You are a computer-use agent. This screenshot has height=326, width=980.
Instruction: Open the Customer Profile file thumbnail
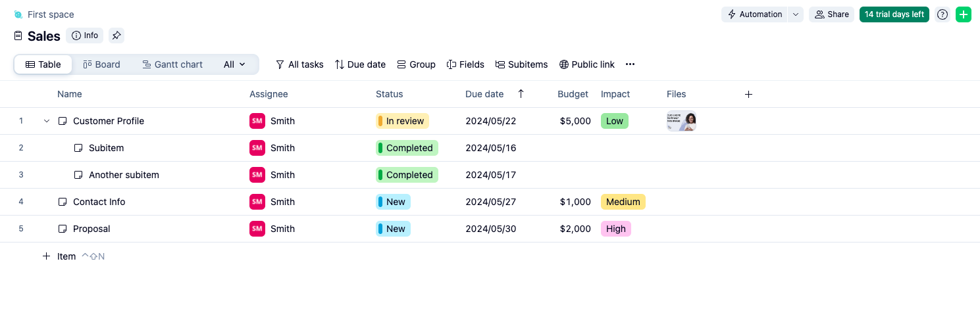click(681, 121)
